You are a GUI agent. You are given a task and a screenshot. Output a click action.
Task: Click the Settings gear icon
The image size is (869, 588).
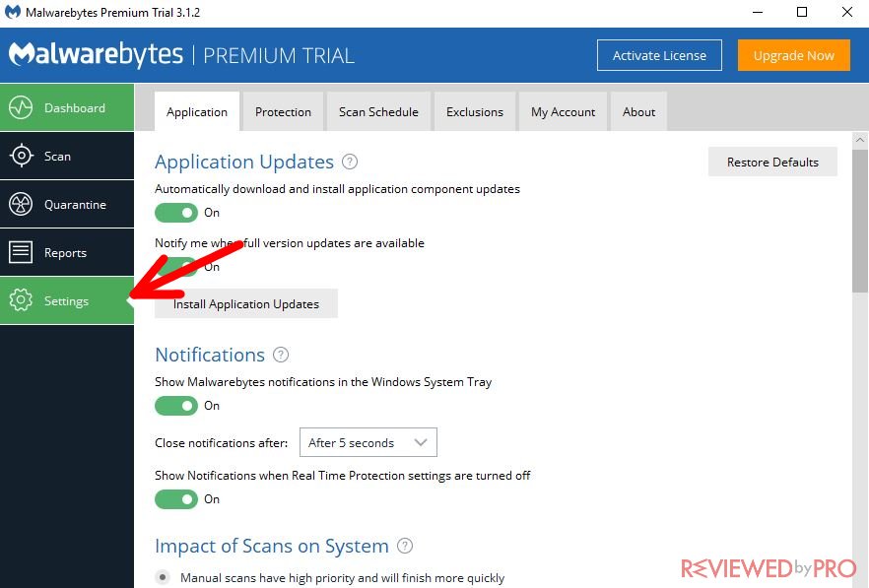point(21,300)
